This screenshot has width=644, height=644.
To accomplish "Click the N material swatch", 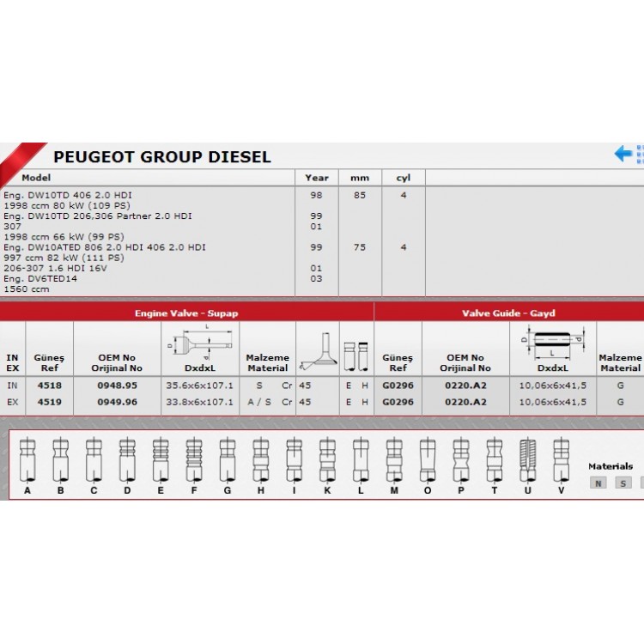I will (x=598, y=483).
